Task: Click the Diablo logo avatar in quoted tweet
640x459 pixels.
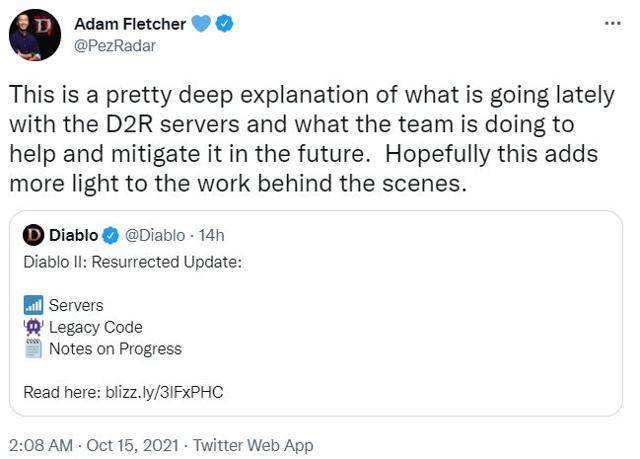Action: tap(33, 235)
